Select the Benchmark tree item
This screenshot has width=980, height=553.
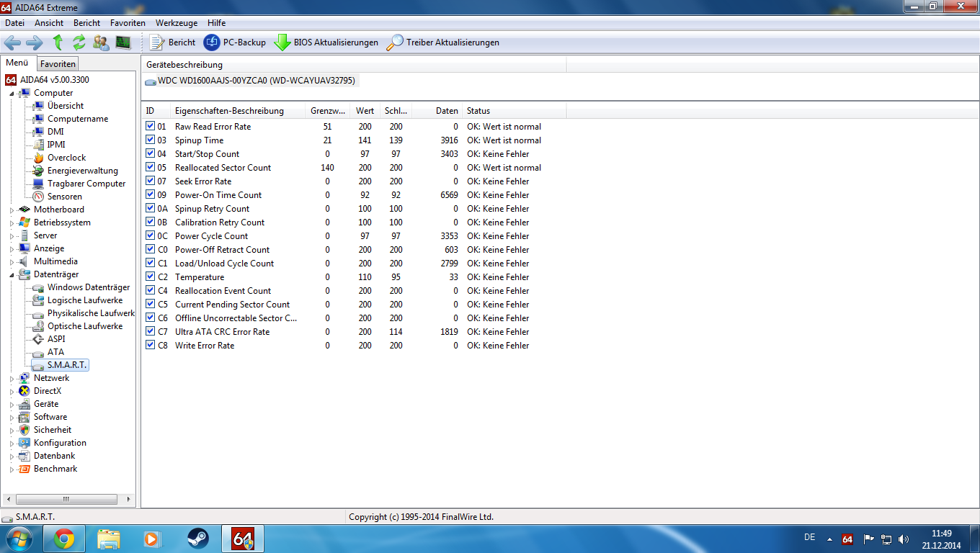click(x=55, y=469)
